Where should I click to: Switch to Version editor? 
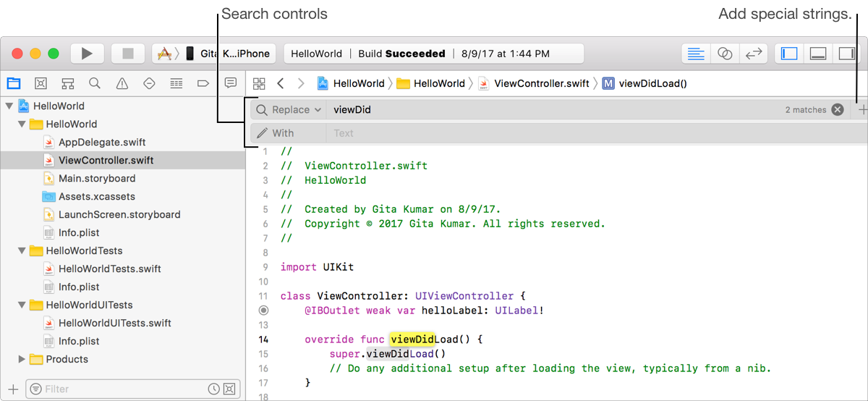pos(752,54)
